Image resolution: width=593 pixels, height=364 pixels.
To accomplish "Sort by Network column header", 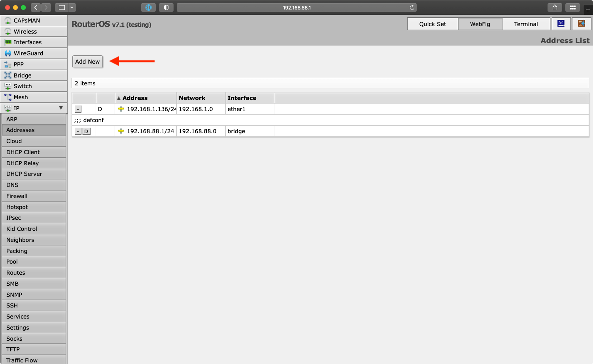I will [x=201, y=98].
